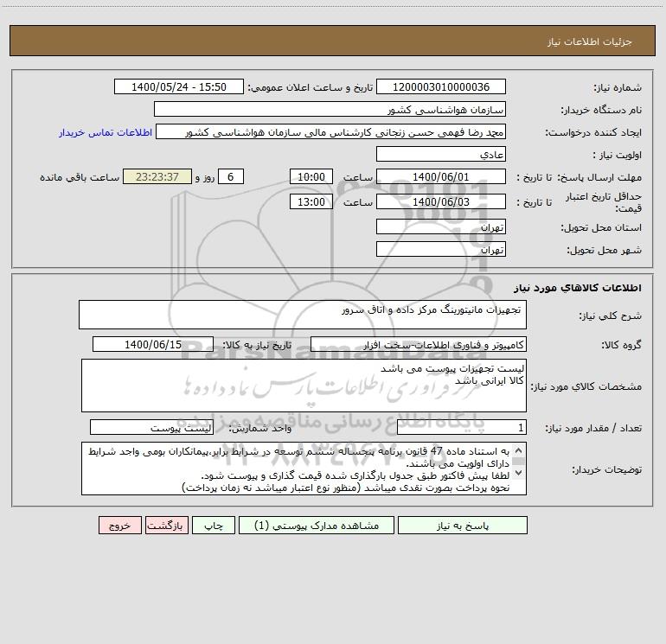Click goods group field کامپیوتر و فناوری اطلاعات
666x644 pixels.
(419, 344)
